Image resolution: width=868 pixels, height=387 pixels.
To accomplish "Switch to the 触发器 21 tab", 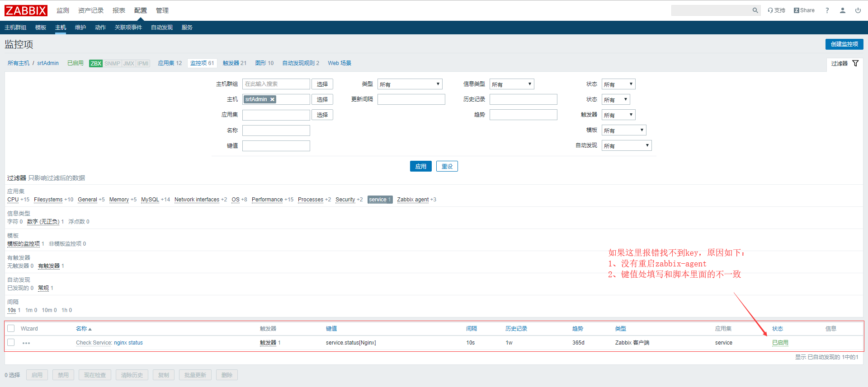I will [x=234, y=63].
